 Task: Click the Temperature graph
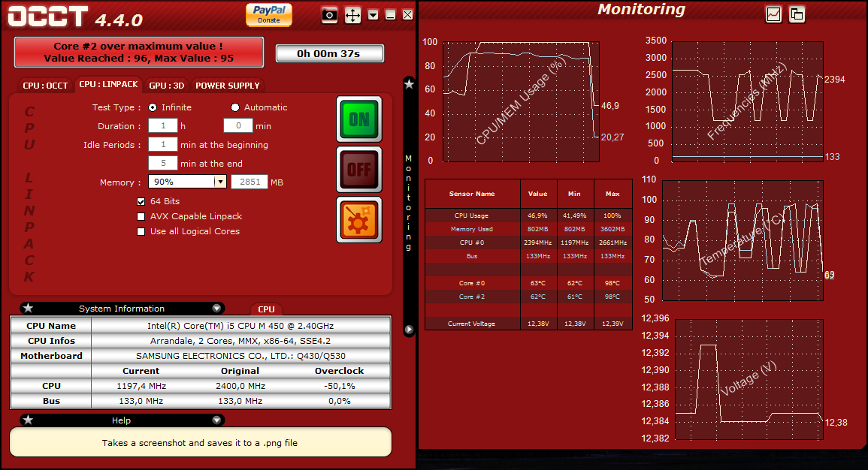[742, 240]
